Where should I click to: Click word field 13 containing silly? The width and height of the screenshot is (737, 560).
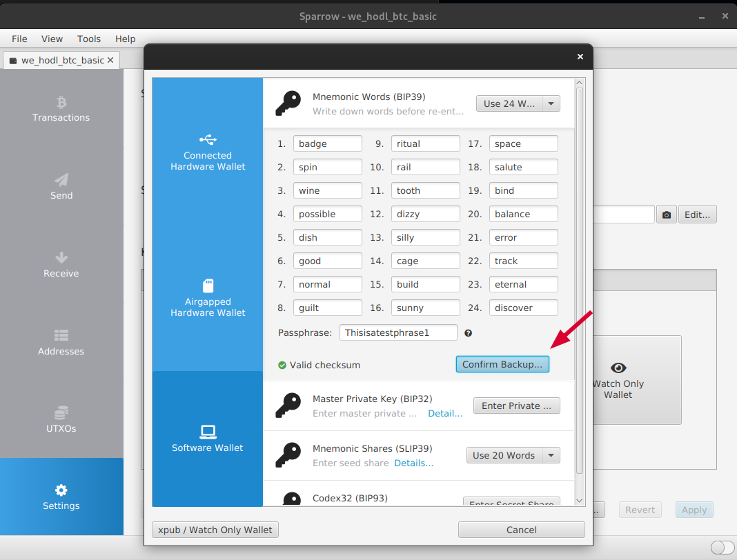point(425,237)
